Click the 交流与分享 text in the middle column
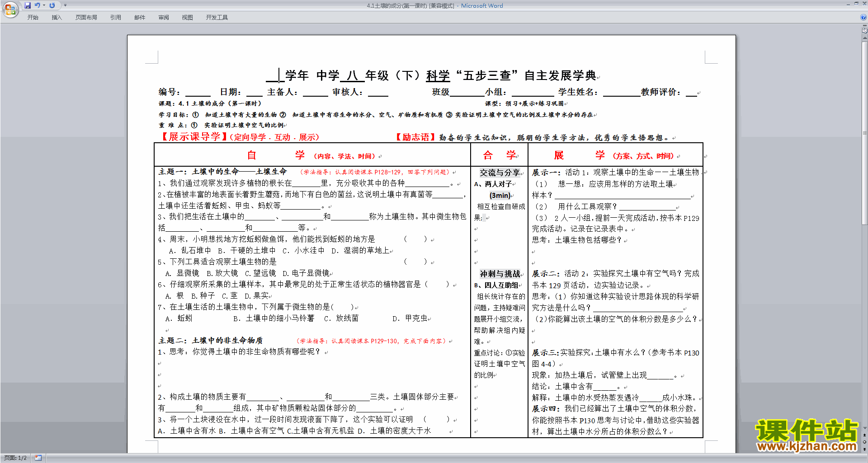 click(500, 173)
